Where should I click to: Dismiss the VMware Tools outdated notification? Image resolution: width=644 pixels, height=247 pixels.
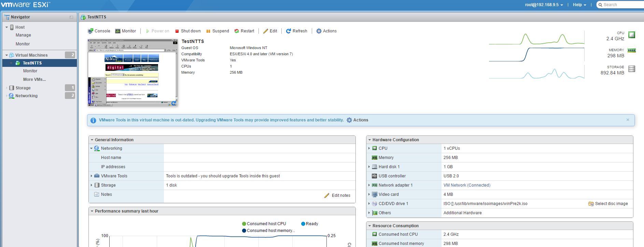pos(628,120)
